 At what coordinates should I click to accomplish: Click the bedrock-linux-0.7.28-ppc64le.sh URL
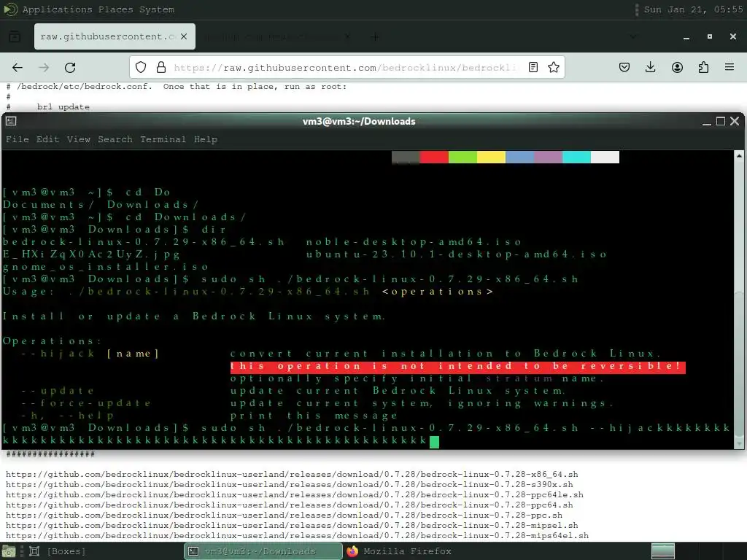295,495
